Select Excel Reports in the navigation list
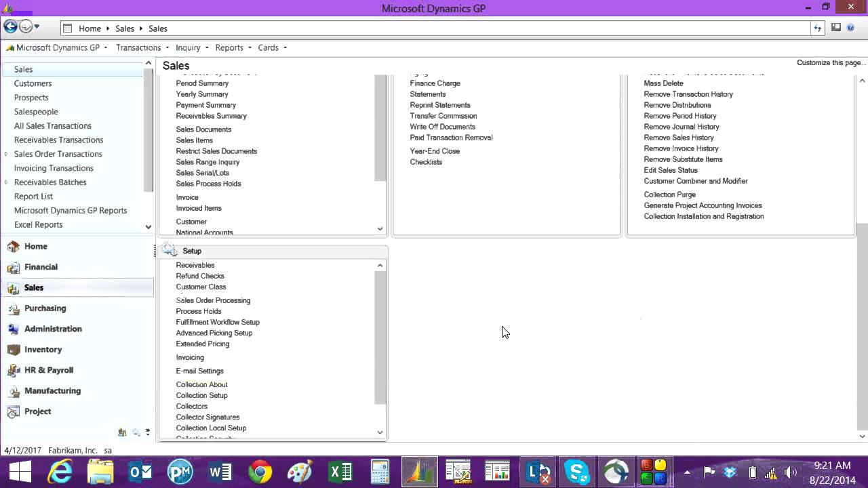Viewport: 868px width, 488px height. [x=38, y=224]
